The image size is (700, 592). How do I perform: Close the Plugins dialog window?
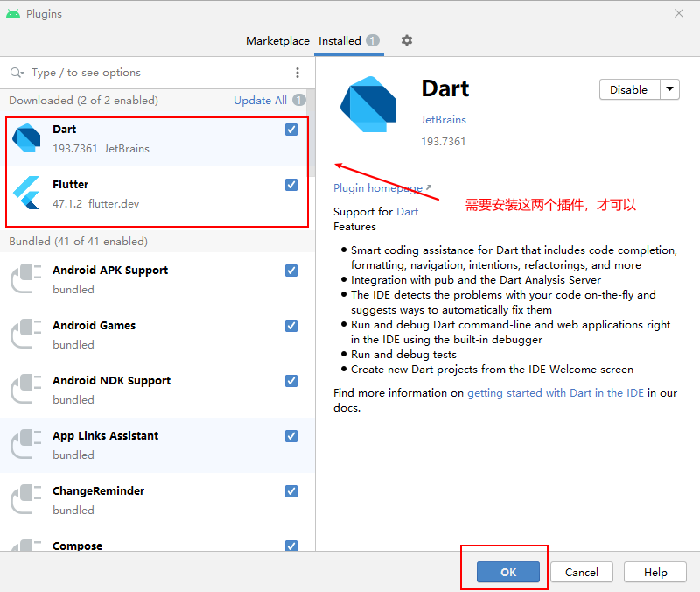679,13
